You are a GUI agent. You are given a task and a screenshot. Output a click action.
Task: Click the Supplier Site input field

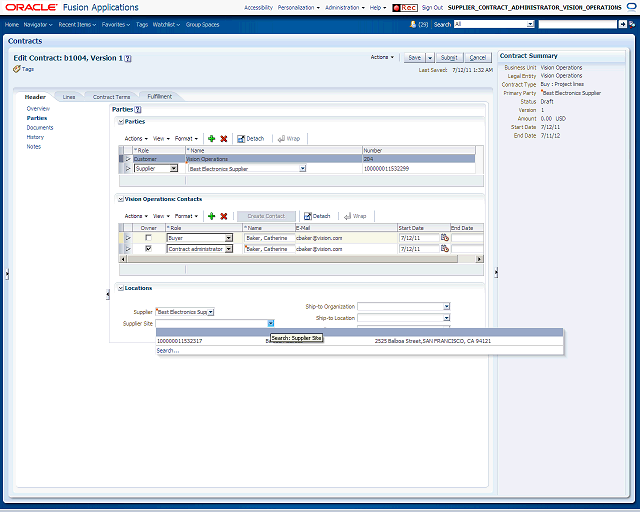(211, 323)
